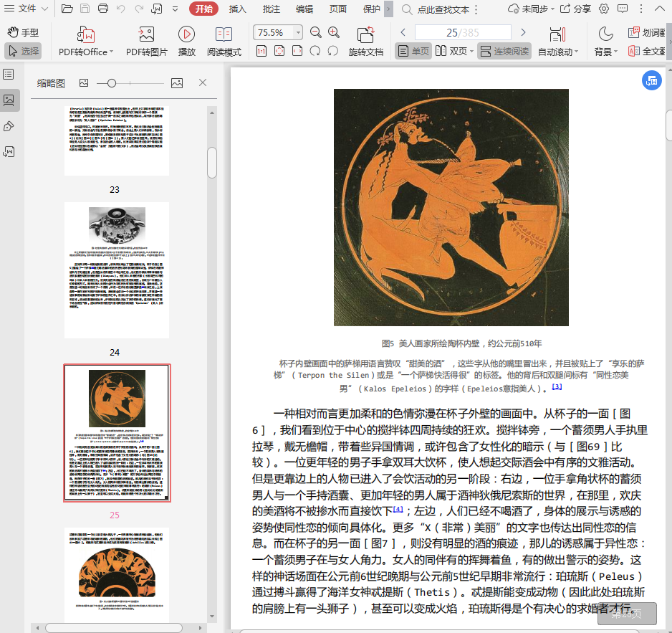Click the large thumbnail size icon
The width and height of the screenshot is (672, 633).
coord(177,82)
